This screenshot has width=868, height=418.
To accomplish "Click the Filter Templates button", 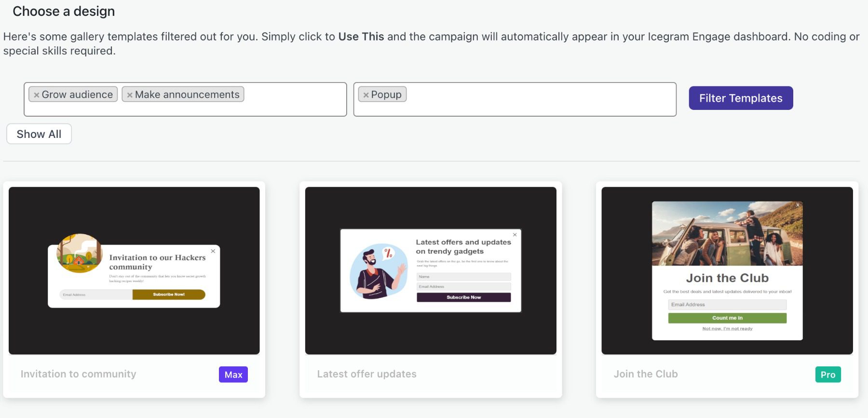I will click(x=740, y=98).
